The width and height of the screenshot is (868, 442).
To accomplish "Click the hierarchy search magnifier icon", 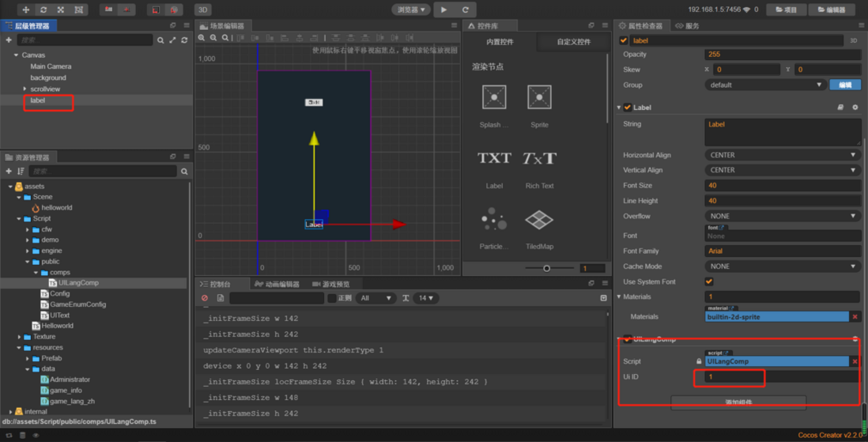I will 160,40.
